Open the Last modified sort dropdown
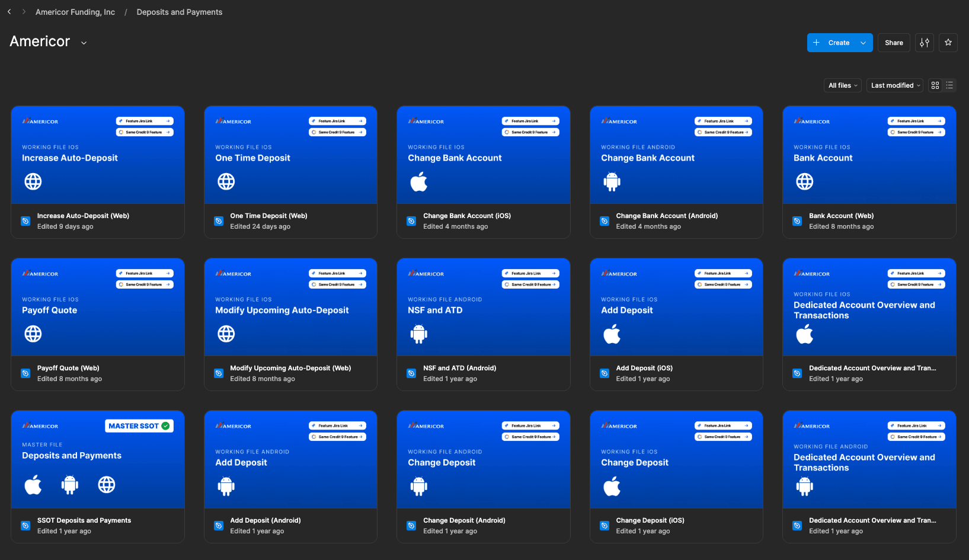This screenshot has height=560, width=969. tap(895, 85)
